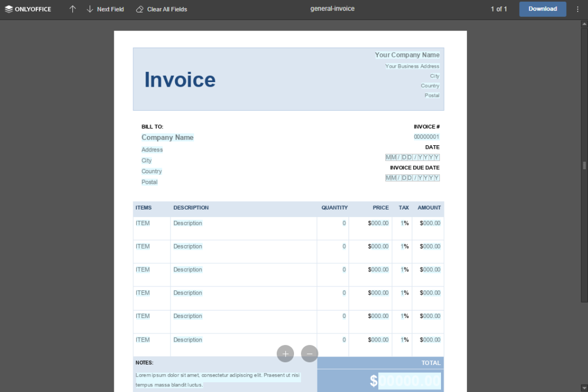The image size is (588, 392).
Task: Select the Next Field label
Action: coord(110,9)
